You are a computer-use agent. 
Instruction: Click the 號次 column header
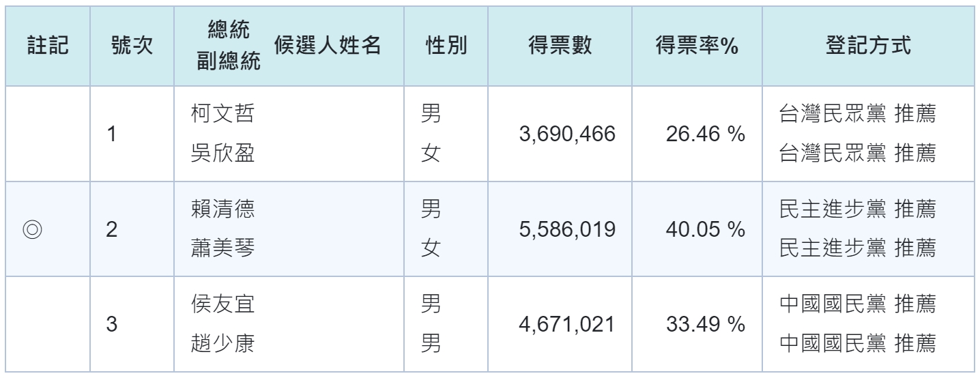pyautogui.click(x=130, y=45)
